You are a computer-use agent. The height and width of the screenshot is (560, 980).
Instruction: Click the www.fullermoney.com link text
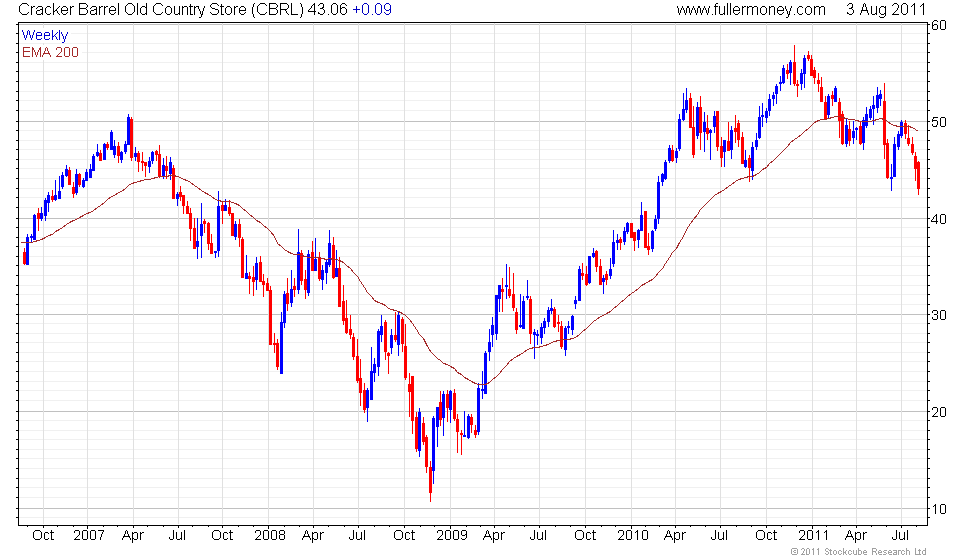point(751,10)
